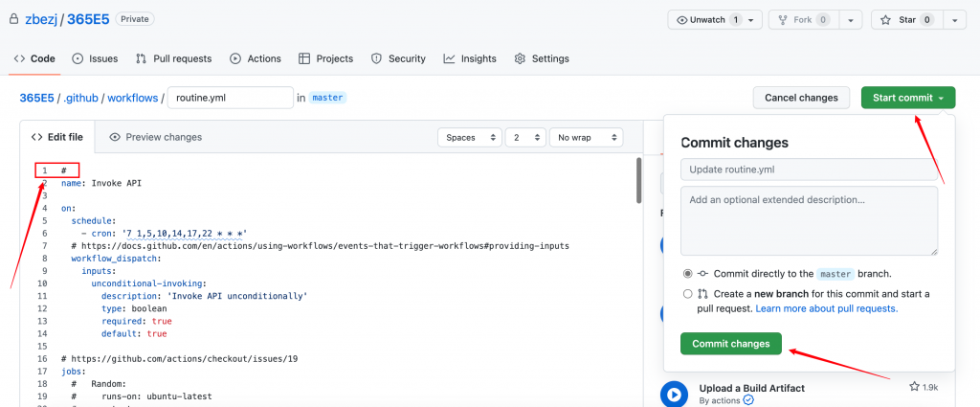The width and height of the screenshot is (980, 407).
Task: Click the green Commit changes button
Action: [x=731, y=343]
